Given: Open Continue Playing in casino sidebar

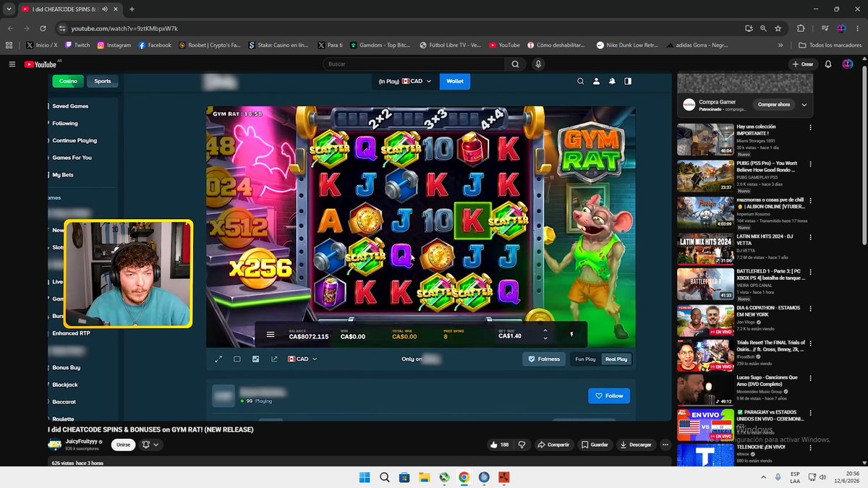Looking at the screenshot, I should pos(75,140).
